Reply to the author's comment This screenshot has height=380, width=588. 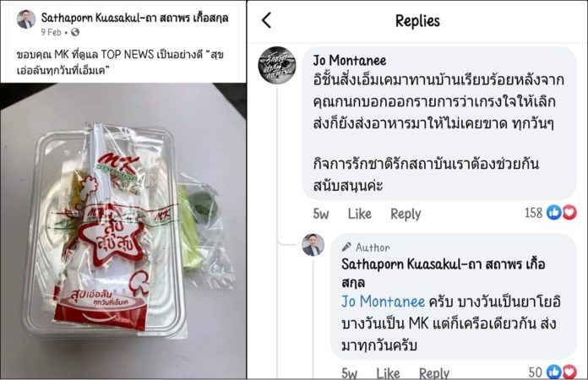coord(434,373)
